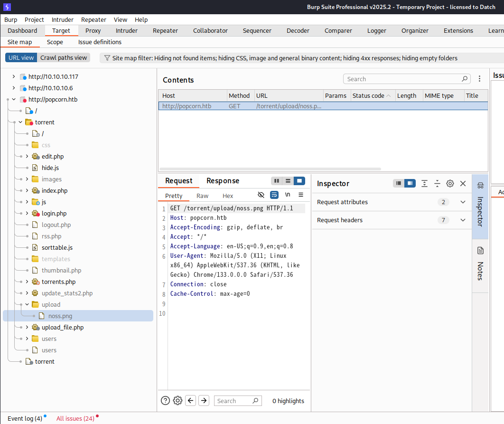
Task: Select tabbed request/response layout
Action: point(299,181)
